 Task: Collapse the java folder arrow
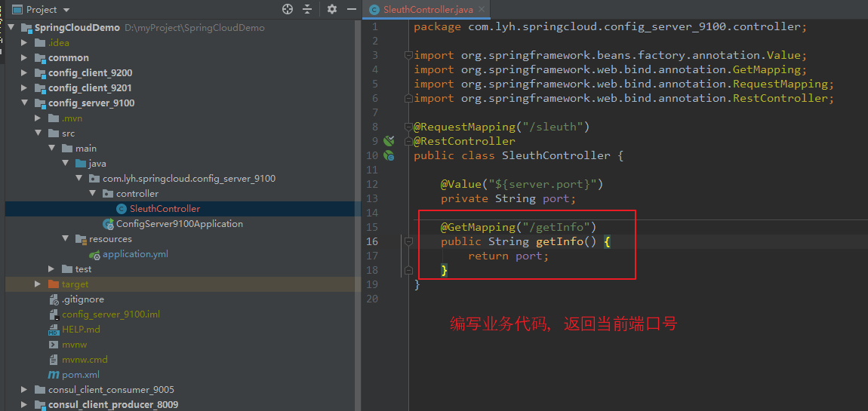[x=66, y=164]
